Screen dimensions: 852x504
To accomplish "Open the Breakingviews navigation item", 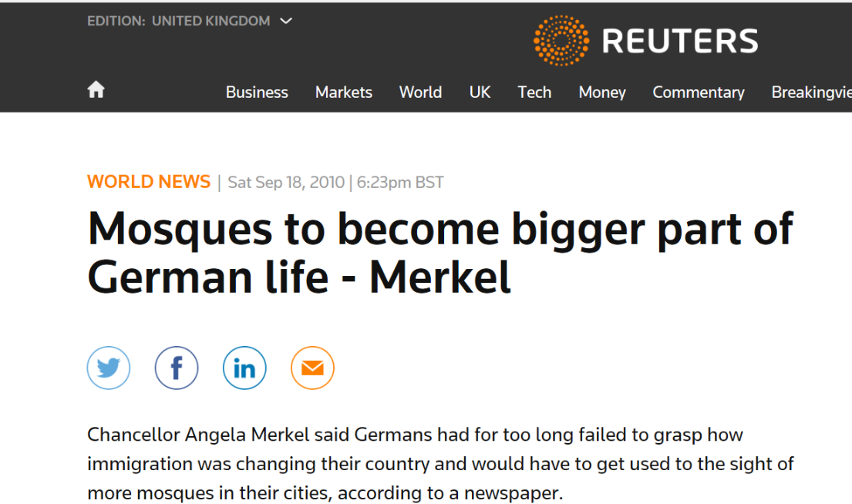I will [812, 92].
